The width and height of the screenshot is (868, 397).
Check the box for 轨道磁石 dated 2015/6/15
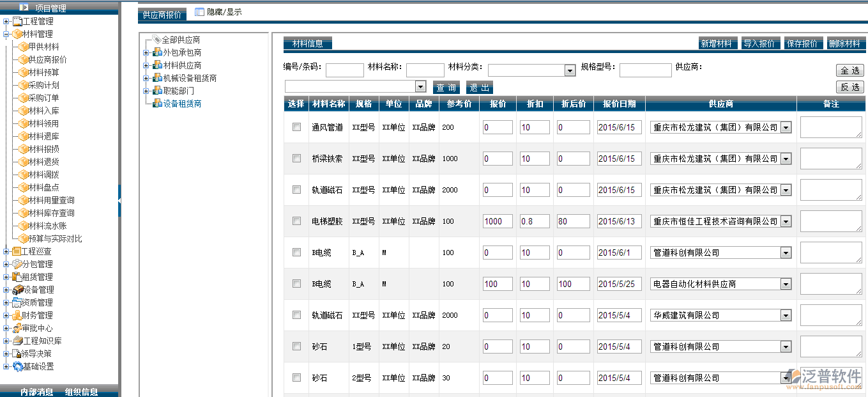(296, 189)
